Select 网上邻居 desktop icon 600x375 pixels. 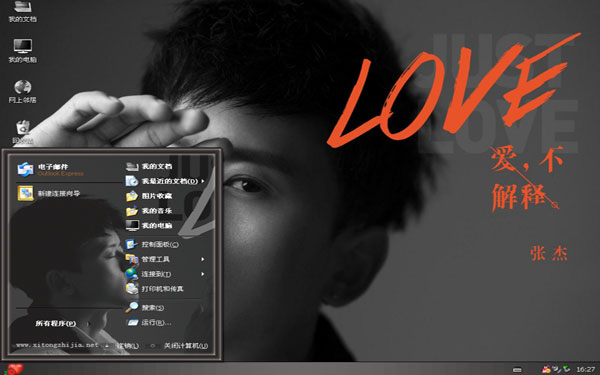click(x=23, y=91)
